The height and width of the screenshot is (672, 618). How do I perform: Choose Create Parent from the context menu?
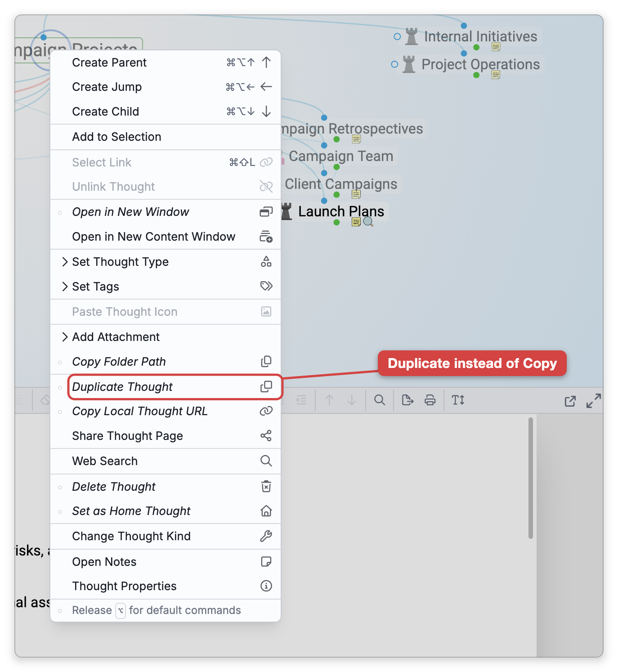point(166,63)
